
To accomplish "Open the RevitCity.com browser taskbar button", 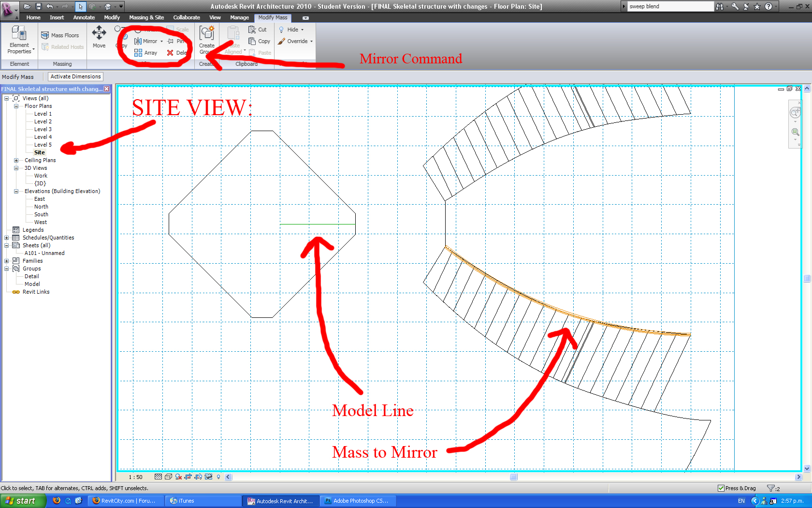I will click(x=126, y=501).
